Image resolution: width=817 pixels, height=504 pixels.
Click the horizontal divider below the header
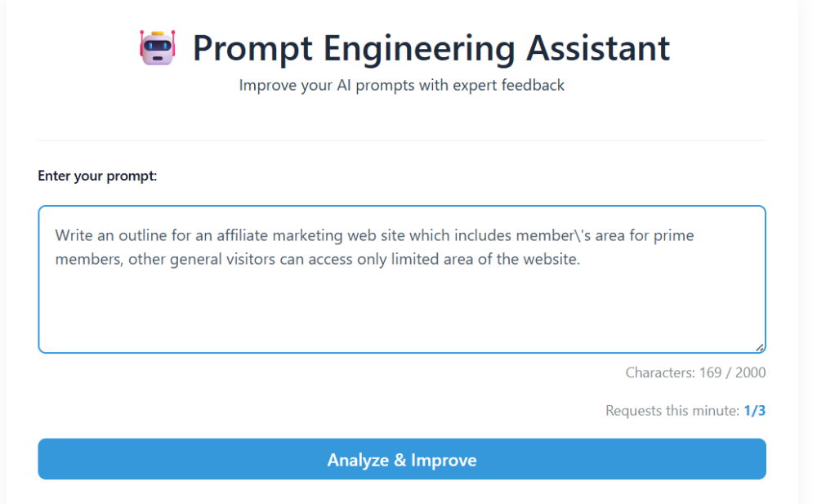pyautogui.click(x=402, y=139)
